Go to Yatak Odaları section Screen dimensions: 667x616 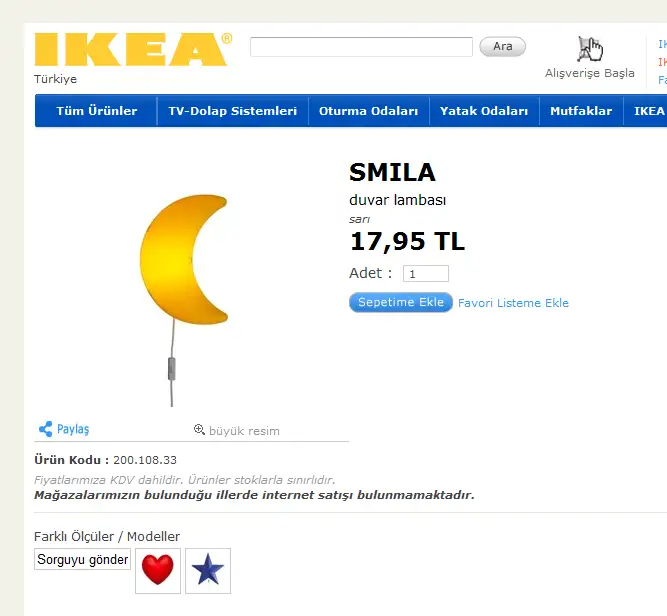click(484, 111)
